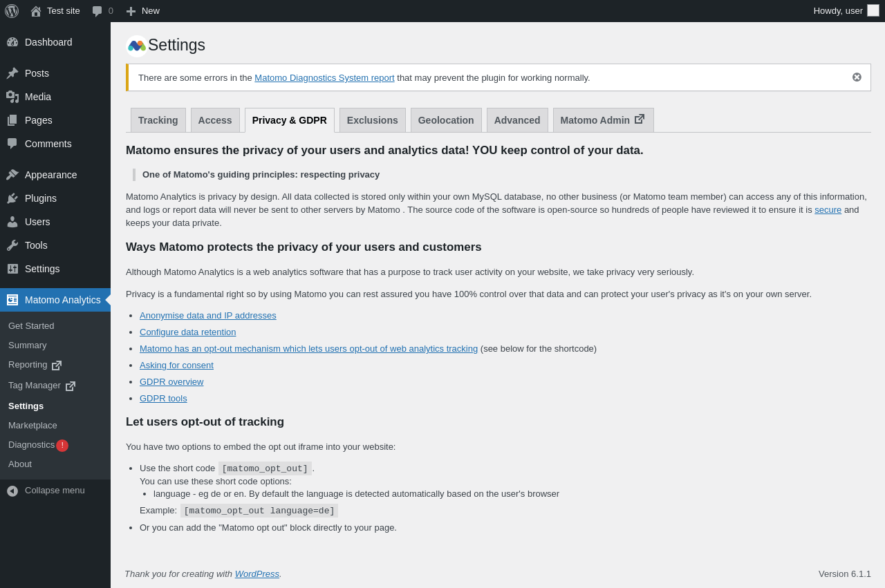The height and width of the screenshot is (588, 885).
Task: Follow the Anonymise data and IP addresses link
Action: 207,316
